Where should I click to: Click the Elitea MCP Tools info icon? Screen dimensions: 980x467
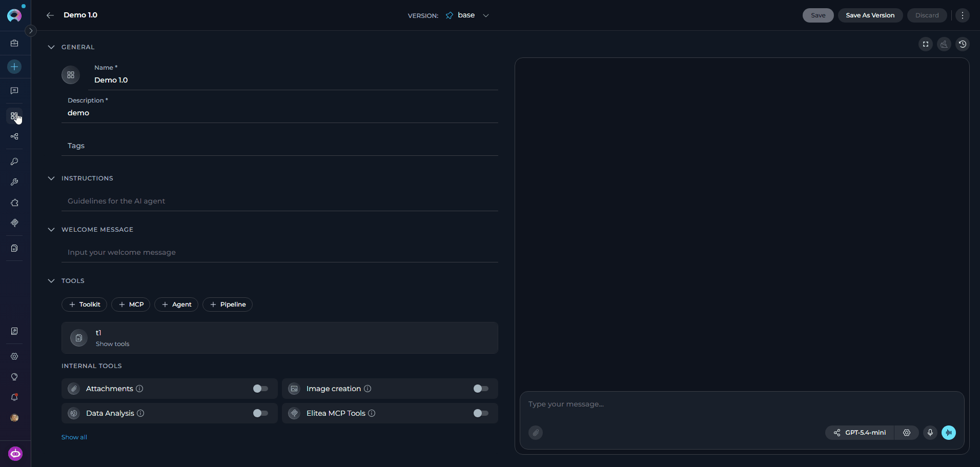click(x=372, y=413)
